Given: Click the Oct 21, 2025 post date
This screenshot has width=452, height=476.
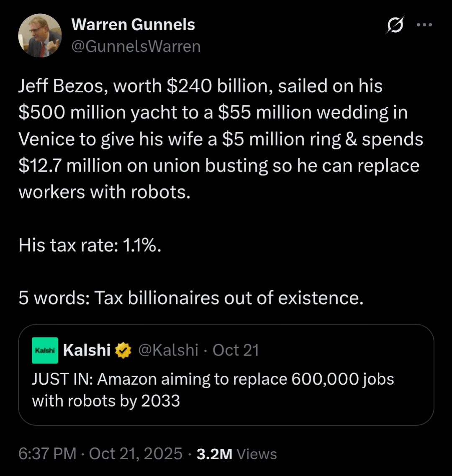Looking at the screenshot, I should [136, 454].
